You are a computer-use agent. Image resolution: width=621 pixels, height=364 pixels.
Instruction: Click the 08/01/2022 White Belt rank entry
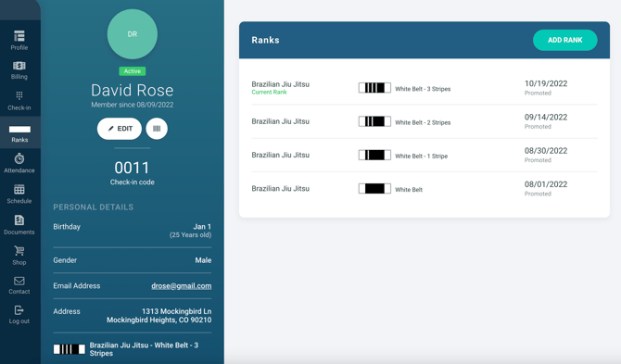point(425,189)
